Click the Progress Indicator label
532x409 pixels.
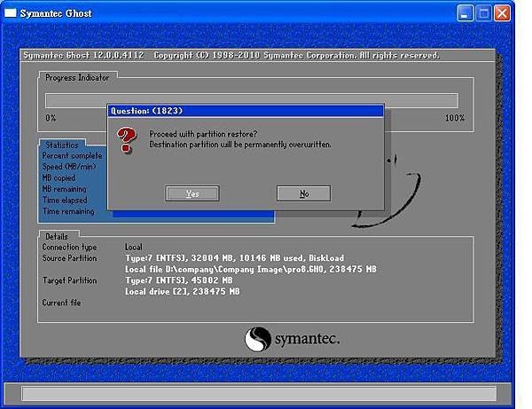click(77, 78)
